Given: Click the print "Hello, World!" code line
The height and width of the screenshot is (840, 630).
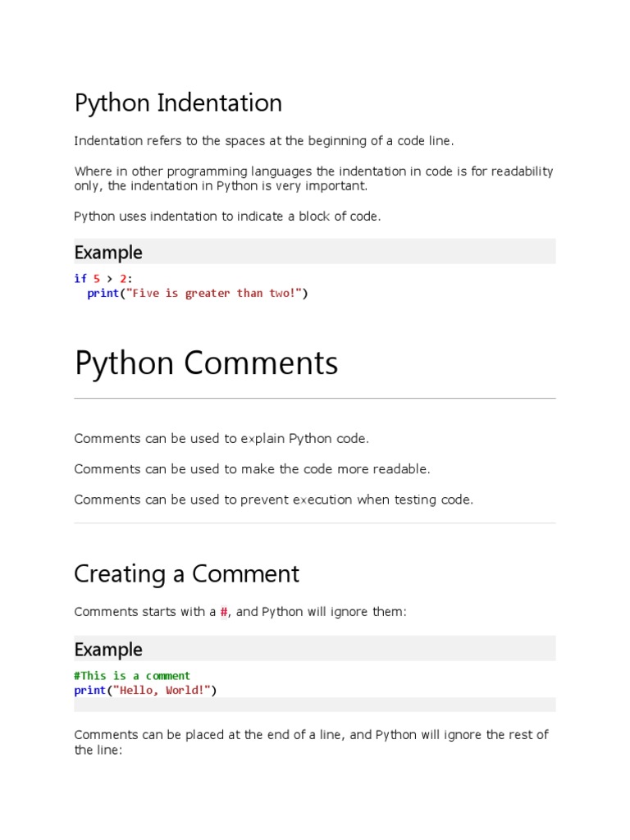Looking at the screenshot, I should click(144, 691).
